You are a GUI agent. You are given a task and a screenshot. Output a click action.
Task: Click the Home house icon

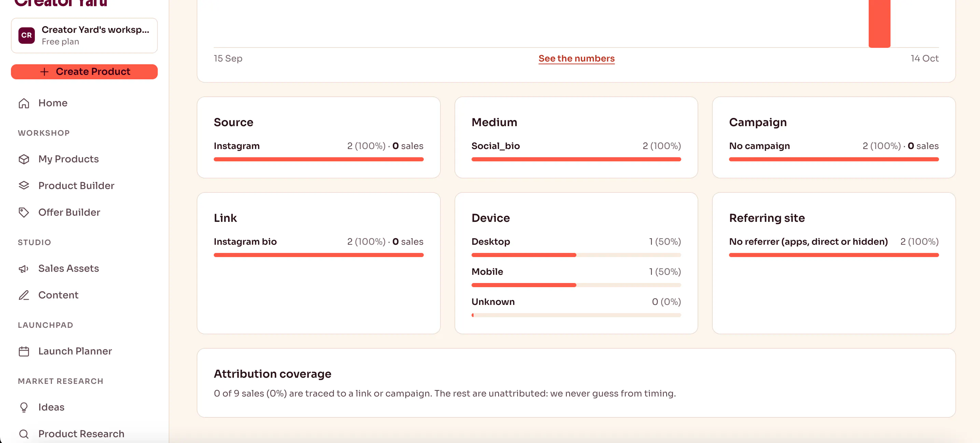pyautogui.click(x=24, y=103)
